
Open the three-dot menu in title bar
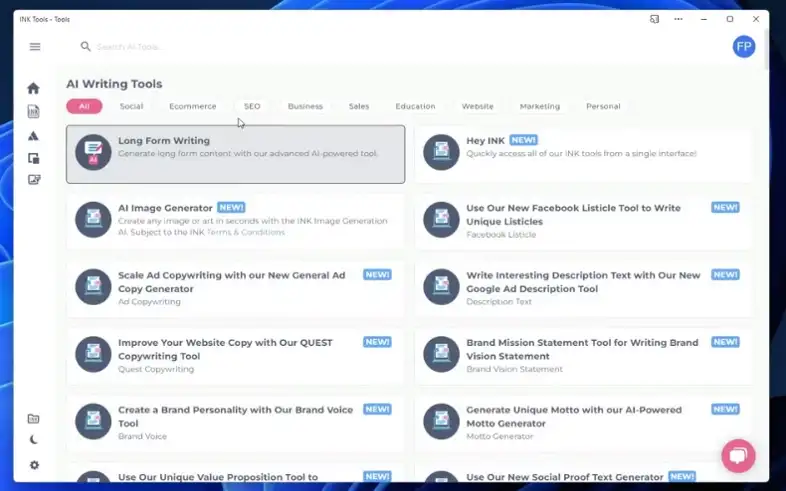(678, 19)
